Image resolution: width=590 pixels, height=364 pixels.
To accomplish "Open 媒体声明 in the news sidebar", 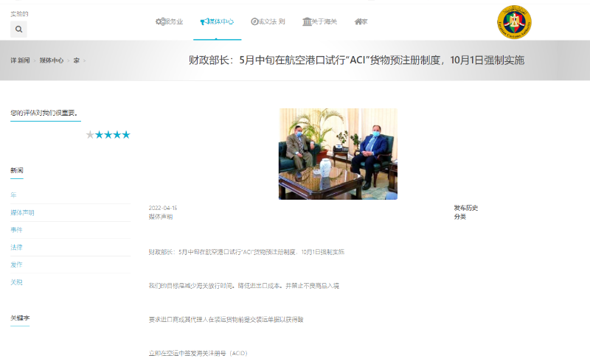I will pos(22,212).
